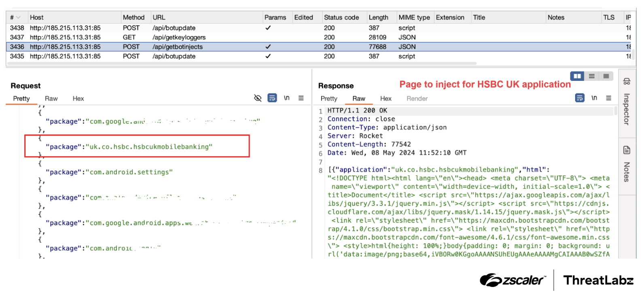
Task: Sort history by TLS column header
Action: click(x=612, y=17)
